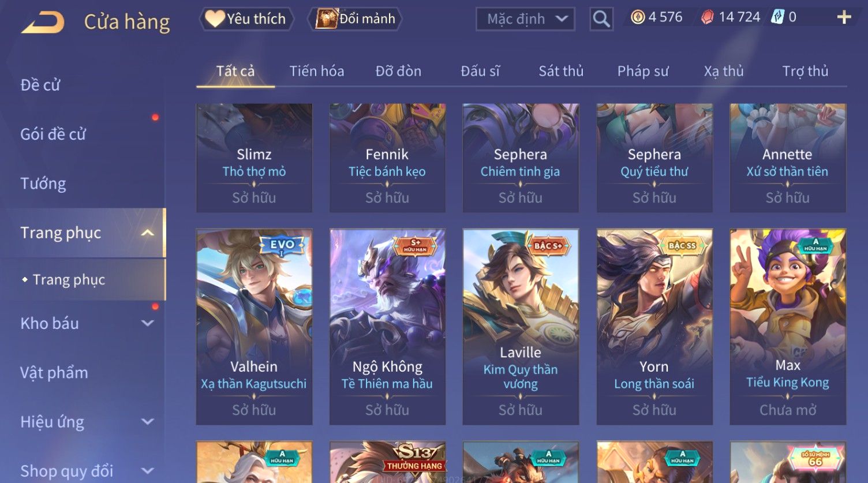Switch to the Tiến hóa tab
This screenshot has height=483, width=868.
point(317,71)
